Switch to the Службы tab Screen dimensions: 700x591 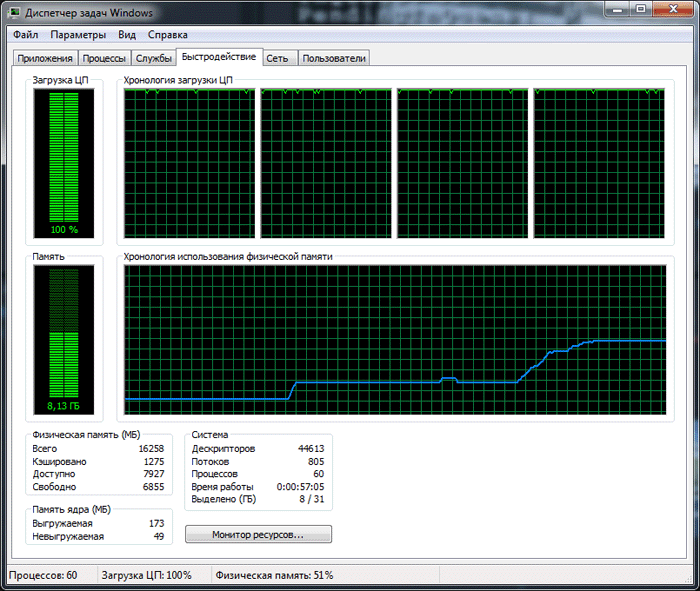point(154,58)
